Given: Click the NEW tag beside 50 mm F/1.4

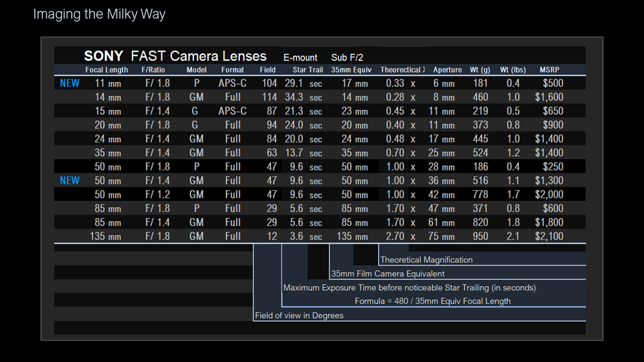Looking at the screenshot, I should tap(70, 180).
